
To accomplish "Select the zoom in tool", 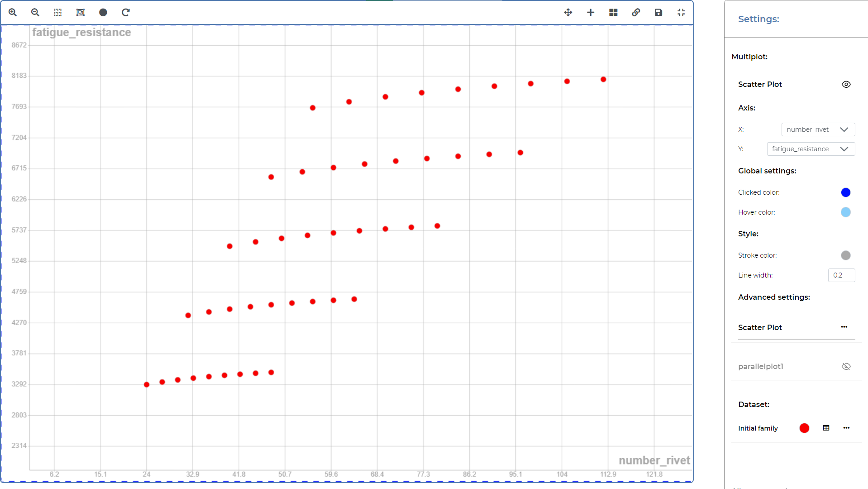I will pyautogui.click(x=12, y=12).
